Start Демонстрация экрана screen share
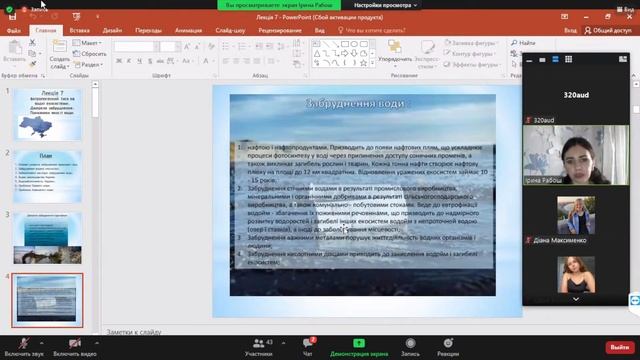The width and height of the screenshot is (640, 360). pos(359,347)
